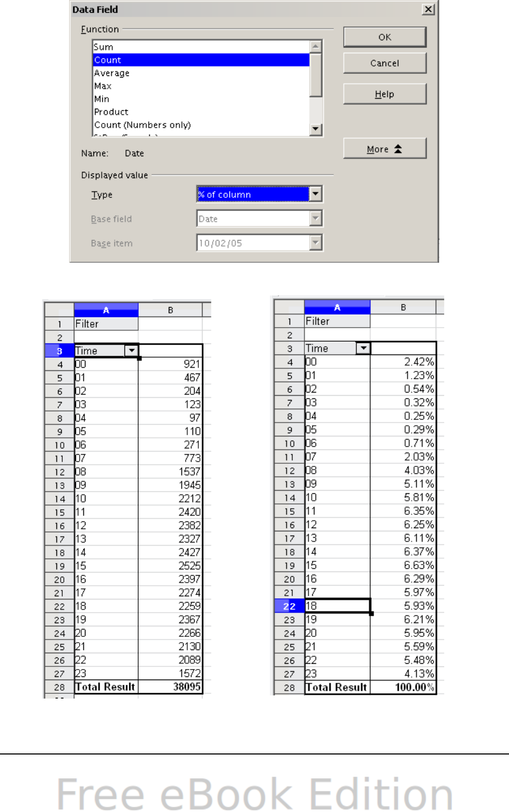The height and width of the screenshot is (812, 509).
Task: Click the cell showing 4.13%
Action: click(403, 674)
